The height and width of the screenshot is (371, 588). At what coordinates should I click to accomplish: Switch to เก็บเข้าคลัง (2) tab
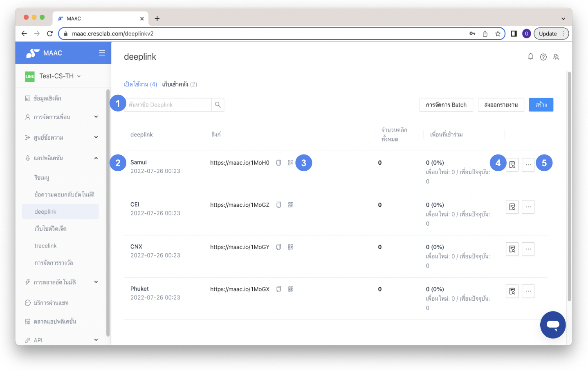180,84
